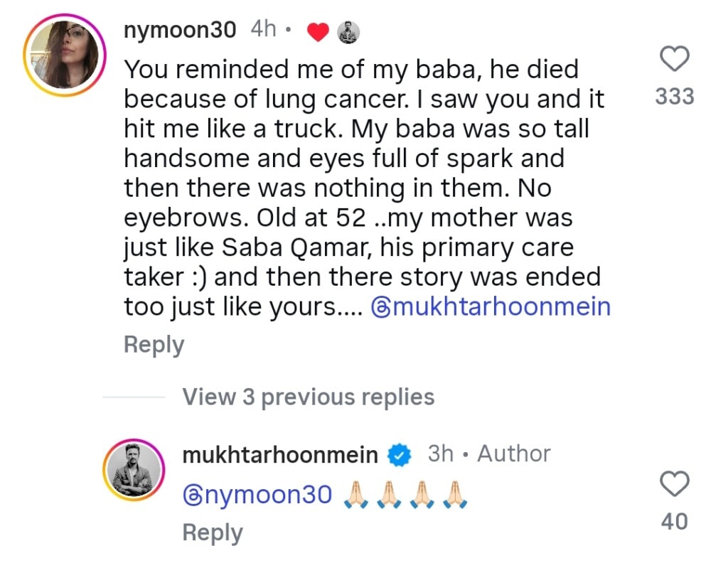Click the @nymoon30 mention in the reply
The height and width of the screenshot is (568, 728).
pyautogui.click(x=257, y=495)
